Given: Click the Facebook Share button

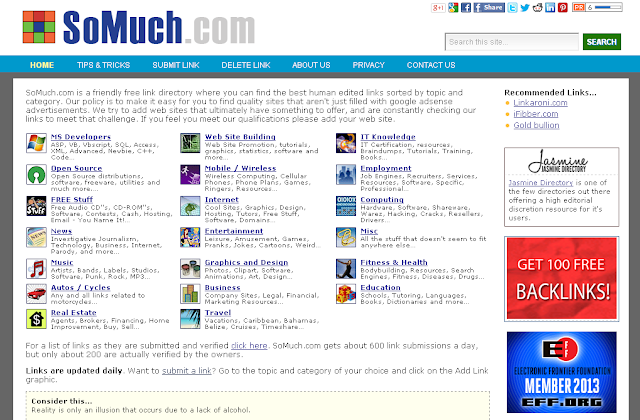Looking at the screenshot, I should tap(489, 7).
